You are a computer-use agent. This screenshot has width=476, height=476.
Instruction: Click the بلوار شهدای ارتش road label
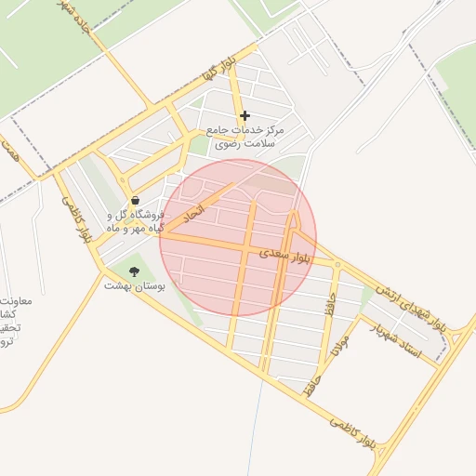coord(412,309)
